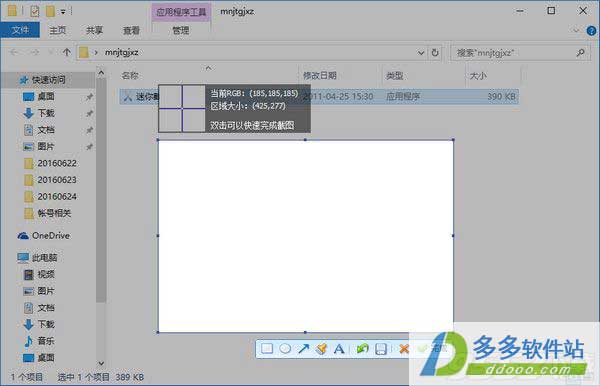The width and height of the screenshot is (600, 386).
Task: Select the text A tool
Action: point(339,349)
